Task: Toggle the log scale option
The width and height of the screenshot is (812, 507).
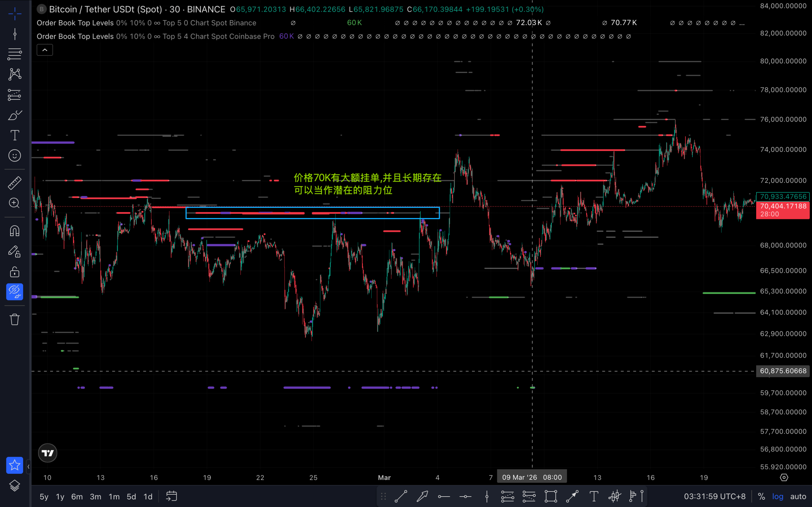Action: tap(777, 497)
